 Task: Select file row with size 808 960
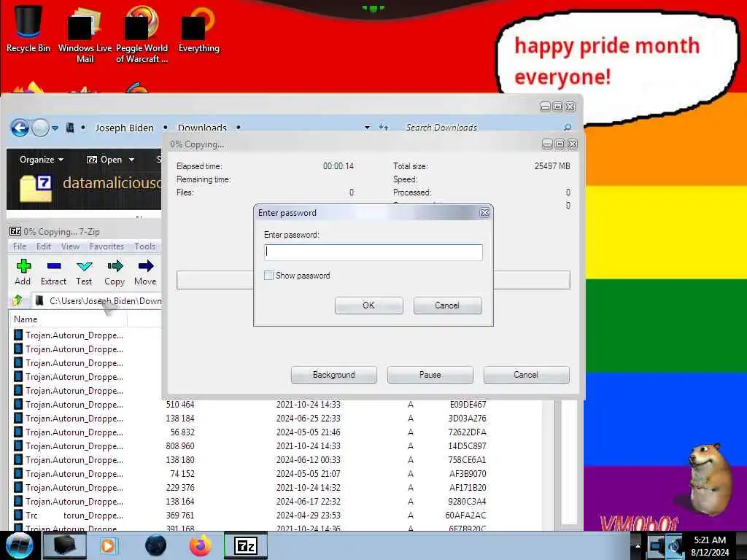(276, 446)
